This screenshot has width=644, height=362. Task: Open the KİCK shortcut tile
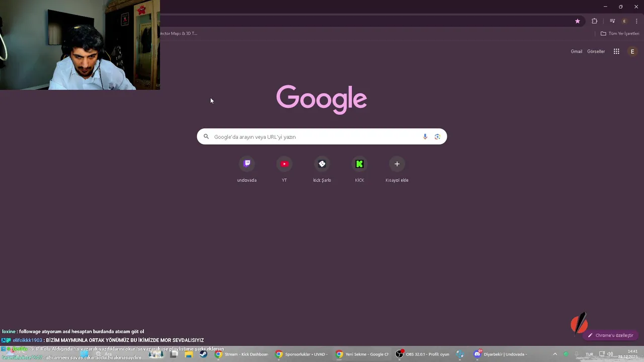click(359, 169)
